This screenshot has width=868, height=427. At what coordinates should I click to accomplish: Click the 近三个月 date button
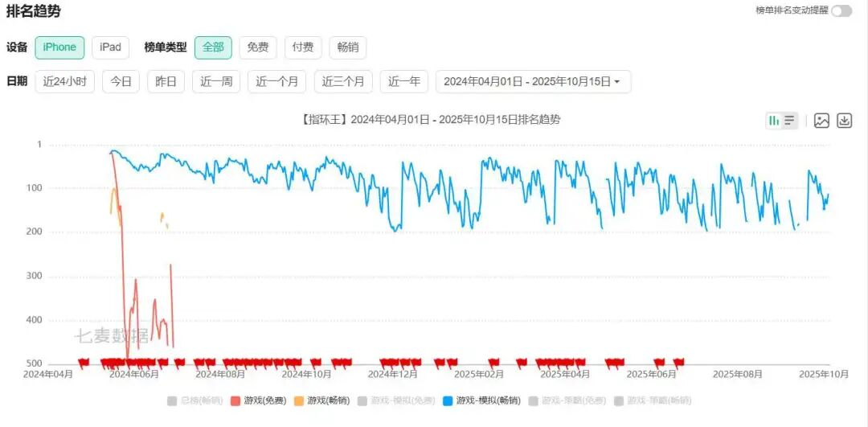(343, 81)
